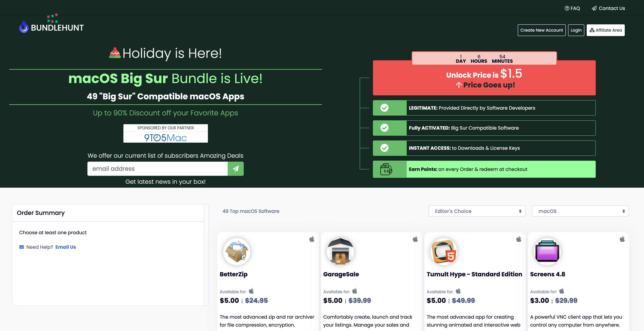Viewport: 644px width, 331px height.
Task: Click the 9TO5Mac sponsor logo
Action: click(165, 138)
